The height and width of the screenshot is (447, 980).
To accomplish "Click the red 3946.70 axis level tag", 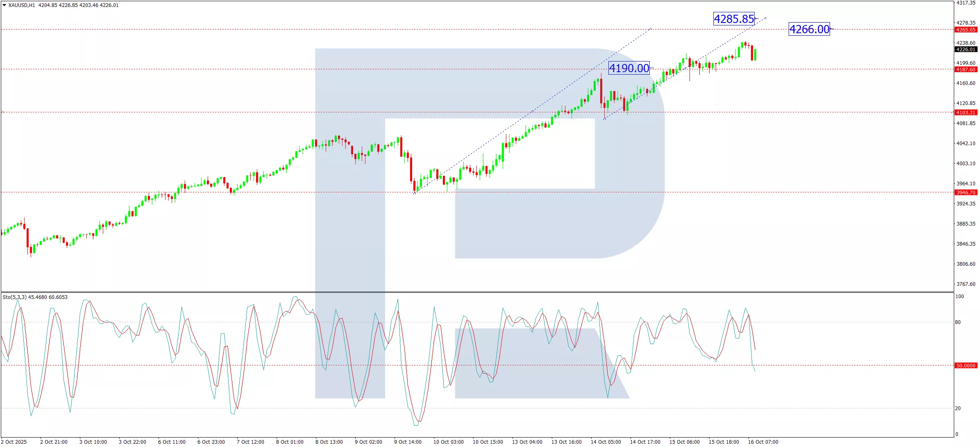I will (966, 193).
